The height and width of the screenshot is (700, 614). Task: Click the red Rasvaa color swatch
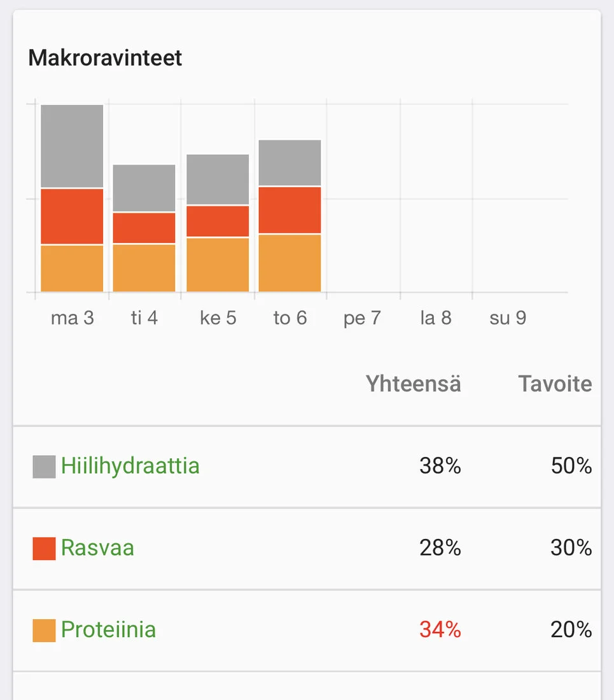point(44,549)
